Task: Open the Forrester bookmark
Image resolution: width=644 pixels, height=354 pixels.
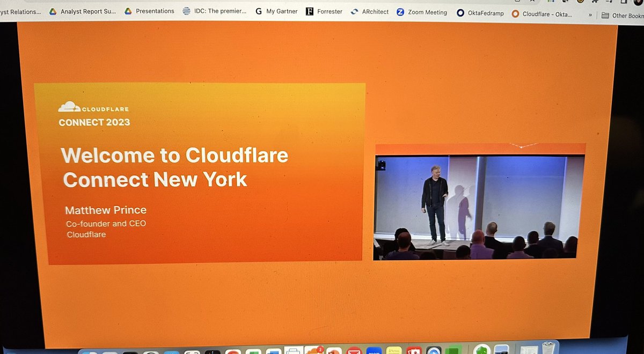Action: click(324, 11)
